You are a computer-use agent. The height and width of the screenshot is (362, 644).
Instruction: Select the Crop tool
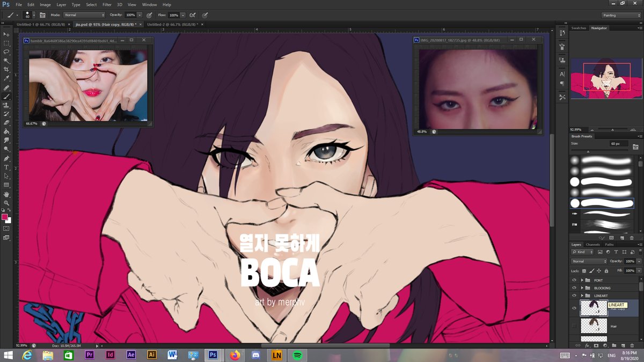pos(6,70)
